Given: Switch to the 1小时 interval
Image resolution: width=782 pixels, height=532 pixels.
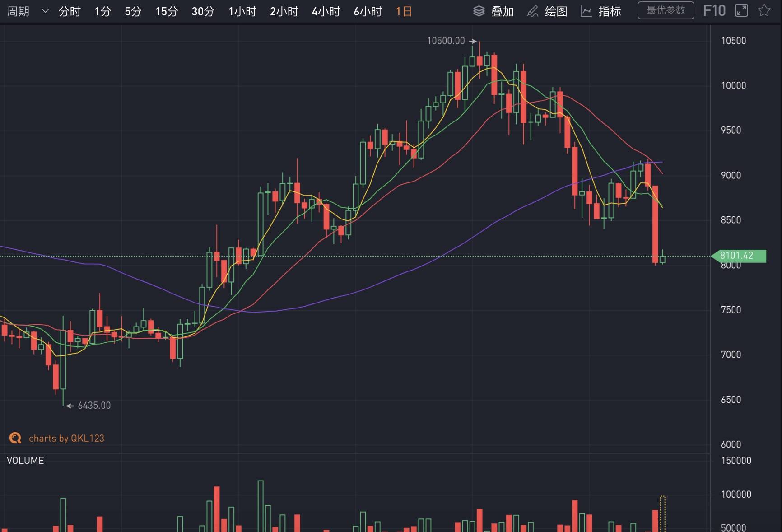Looking at the screenshot, I should 242,11.
